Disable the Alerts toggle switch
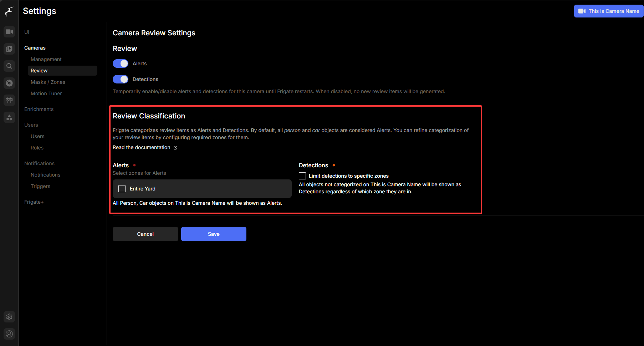The width and height of the screenshot is (644, 346). point(121,63)
